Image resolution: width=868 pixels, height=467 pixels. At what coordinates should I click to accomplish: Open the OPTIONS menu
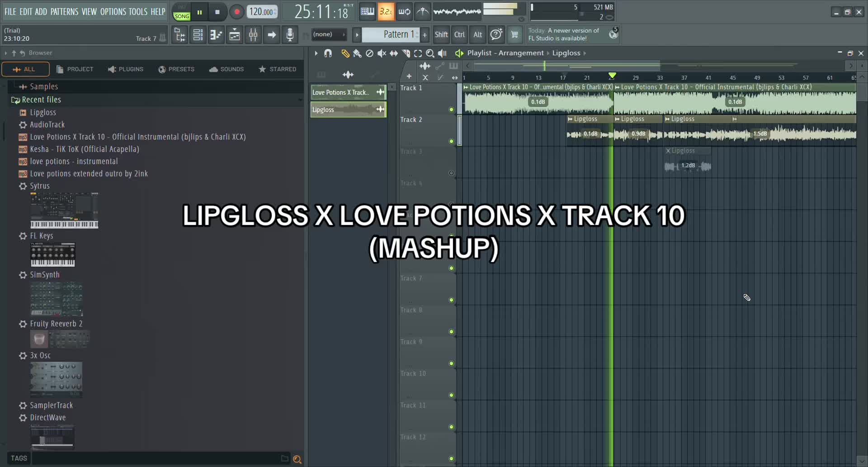pyautogui.click(x=113, y=12)
